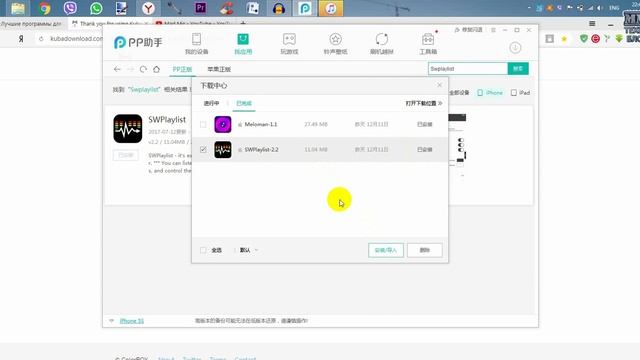Open WhatsApp from the taskbar

click(x=96, y=8)
